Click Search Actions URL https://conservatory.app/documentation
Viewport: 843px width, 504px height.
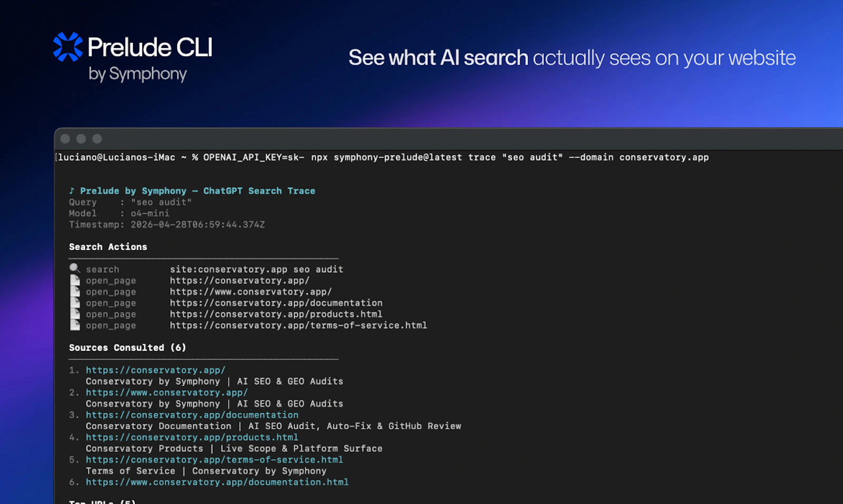point(276,303)
